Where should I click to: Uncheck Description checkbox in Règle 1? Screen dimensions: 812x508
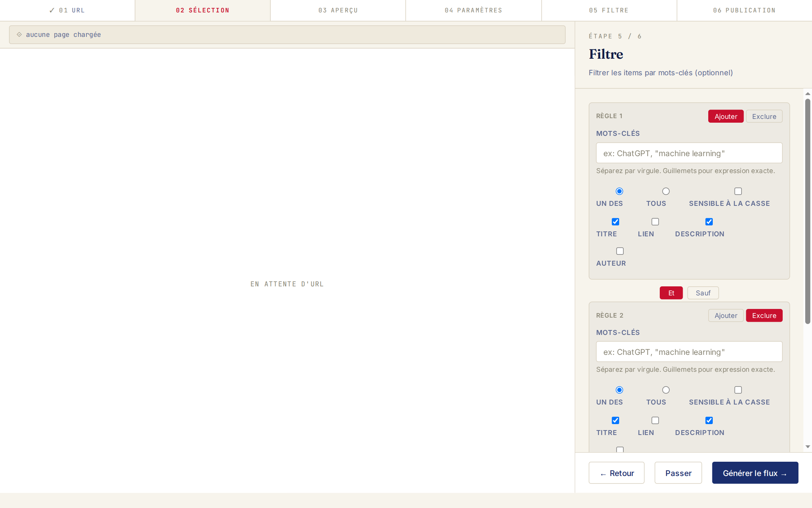(x=709, y=222)
